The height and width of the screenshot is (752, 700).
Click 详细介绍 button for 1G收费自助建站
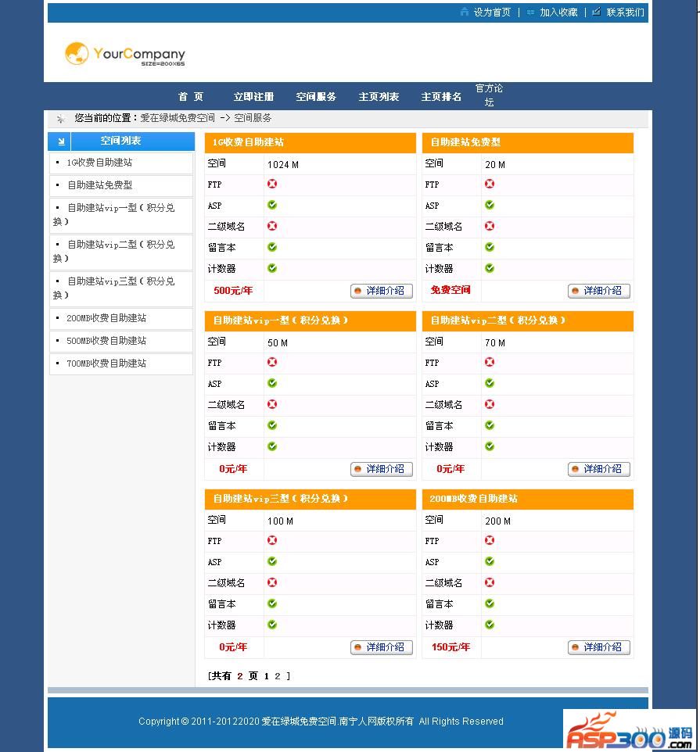pyautogui.click(x=382, y=291)
